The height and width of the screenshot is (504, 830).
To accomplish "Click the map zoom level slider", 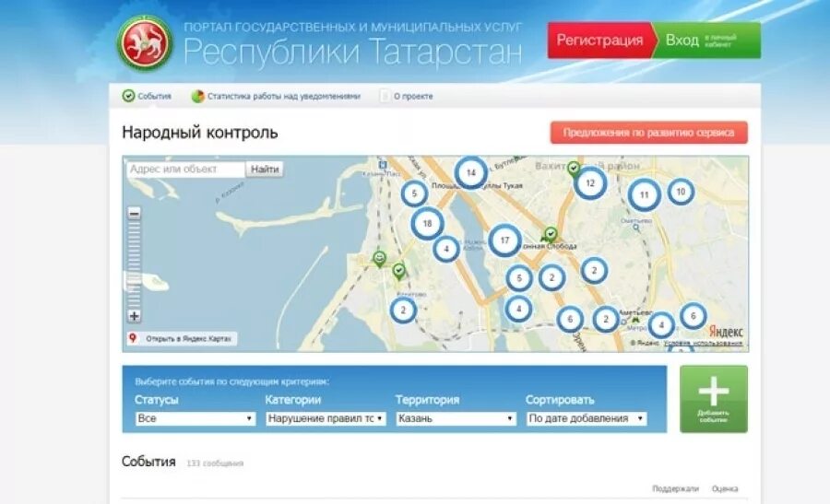I will 135,264.
